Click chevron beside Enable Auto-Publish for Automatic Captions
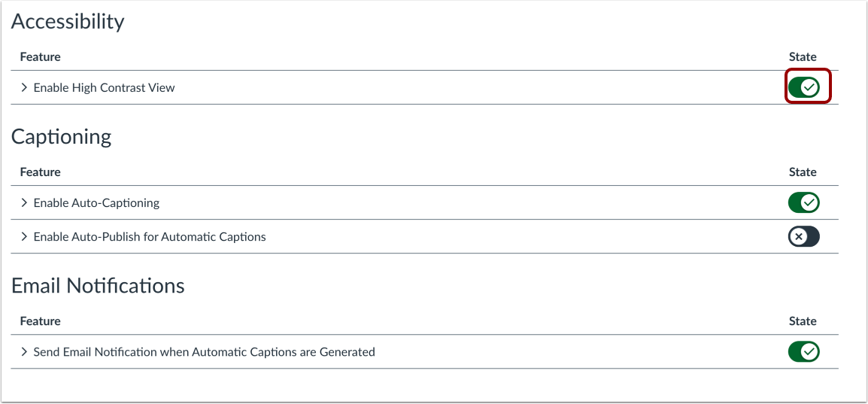 24,237
